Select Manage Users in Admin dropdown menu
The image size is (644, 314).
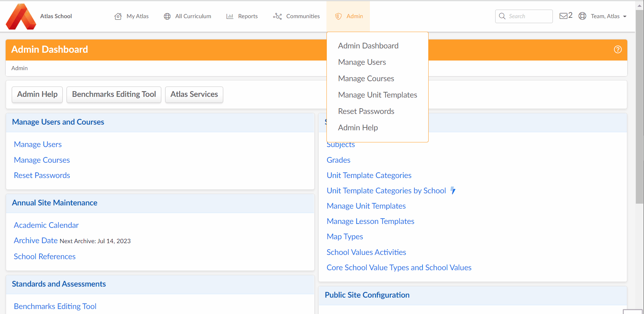(x=362, y=62)
